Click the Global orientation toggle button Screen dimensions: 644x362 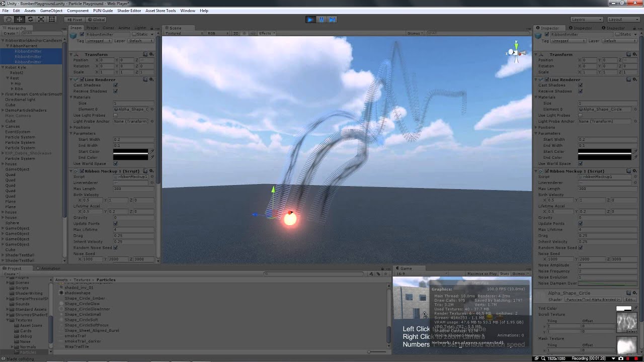coord(96,20)
